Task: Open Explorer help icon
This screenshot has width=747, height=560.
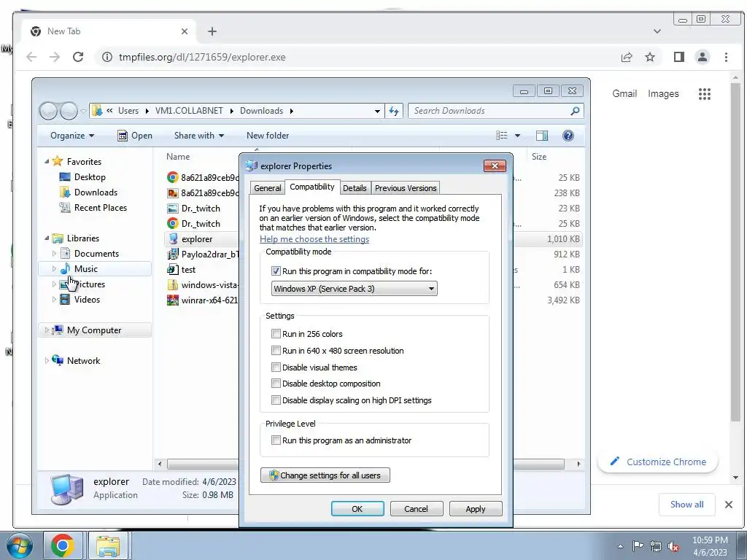Action: [x=568, y=136]
